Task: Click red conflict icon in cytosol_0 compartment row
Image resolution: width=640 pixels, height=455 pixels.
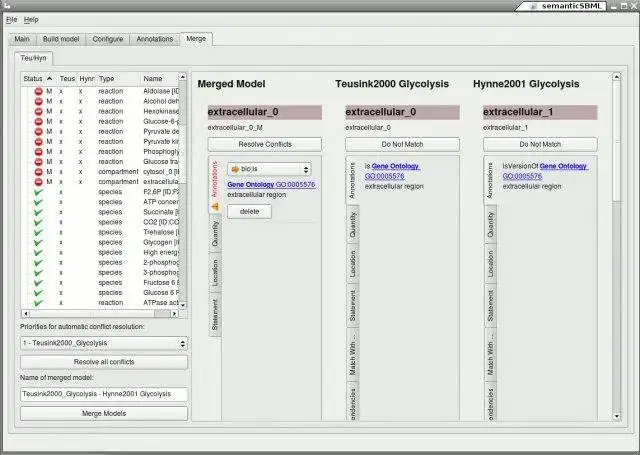Action: tap(38, 172)
